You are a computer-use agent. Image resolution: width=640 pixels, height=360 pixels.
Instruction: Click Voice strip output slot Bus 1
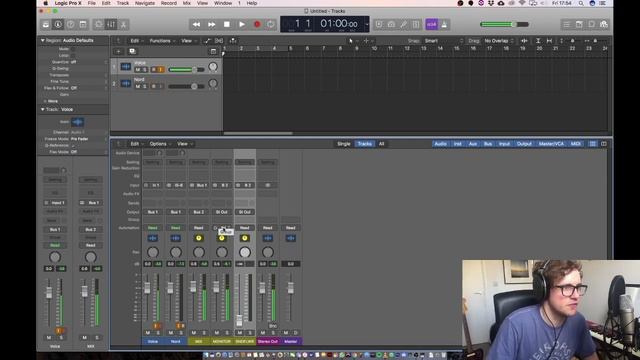click(x=153, y=212)
